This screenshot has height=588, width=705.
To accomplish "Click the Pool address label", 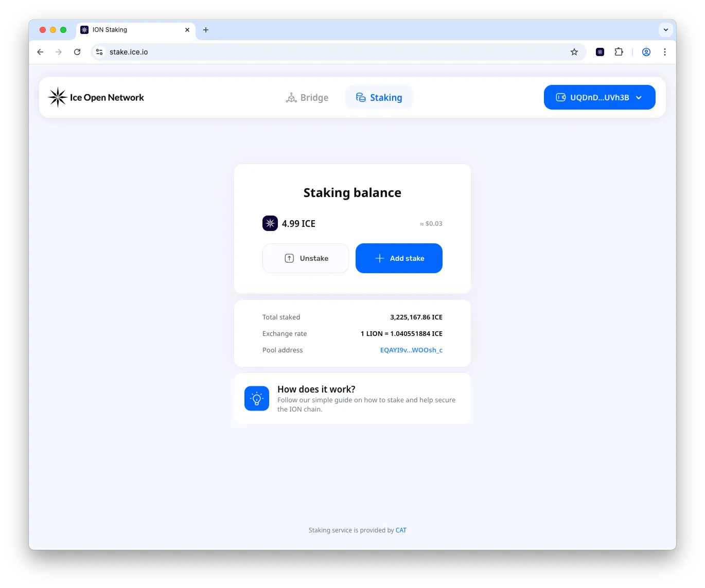I will point(283,350).
